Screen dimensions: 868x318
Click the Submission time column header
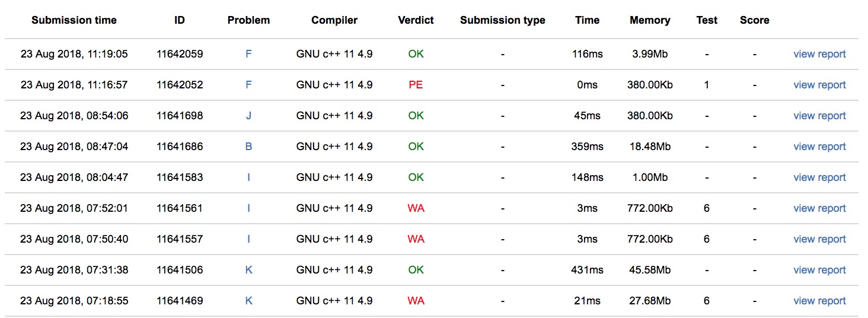point(74,20)
